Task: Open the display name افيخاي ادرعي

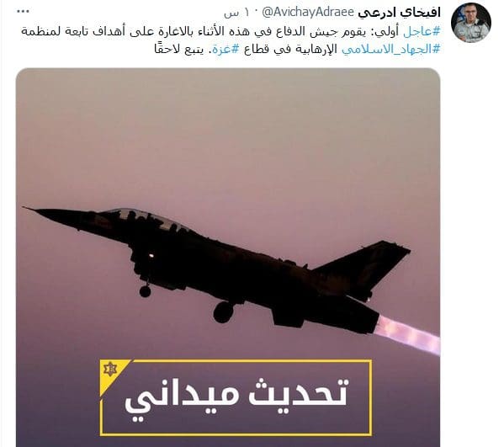Action: coord(399,13)
